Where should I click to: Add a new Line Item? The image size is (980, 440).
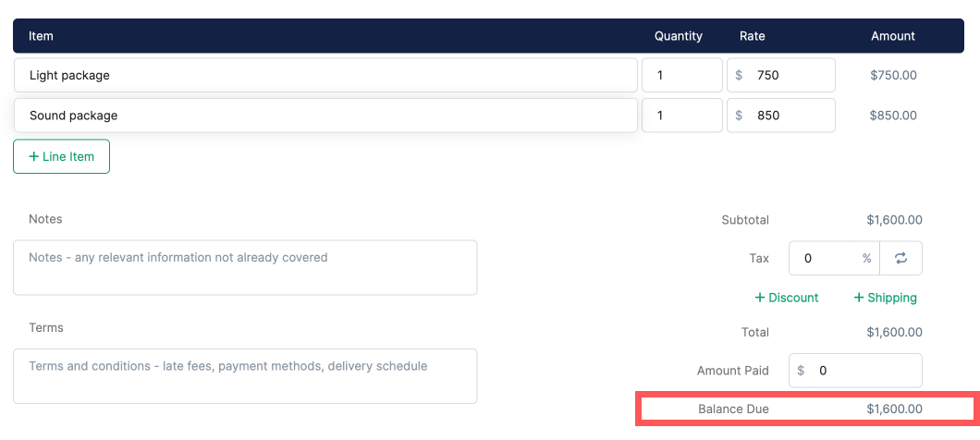(61, 156)
